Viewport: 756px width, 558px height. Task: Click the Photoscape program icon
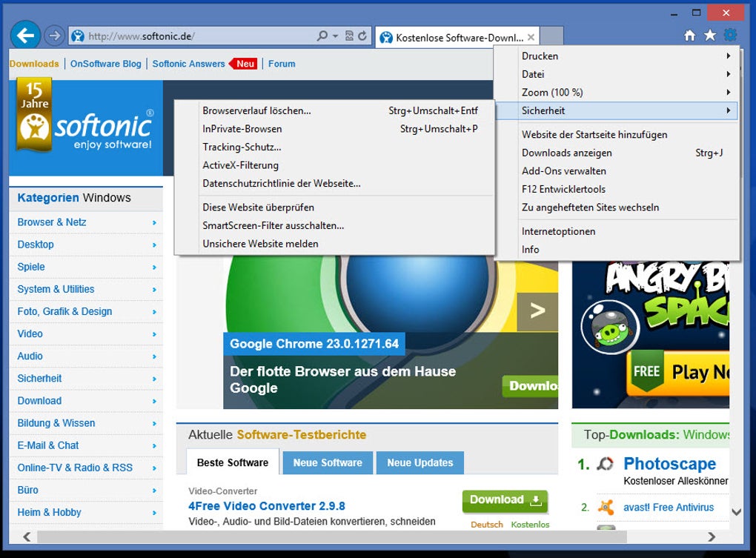pyautogui.click(x=605, y=464)
